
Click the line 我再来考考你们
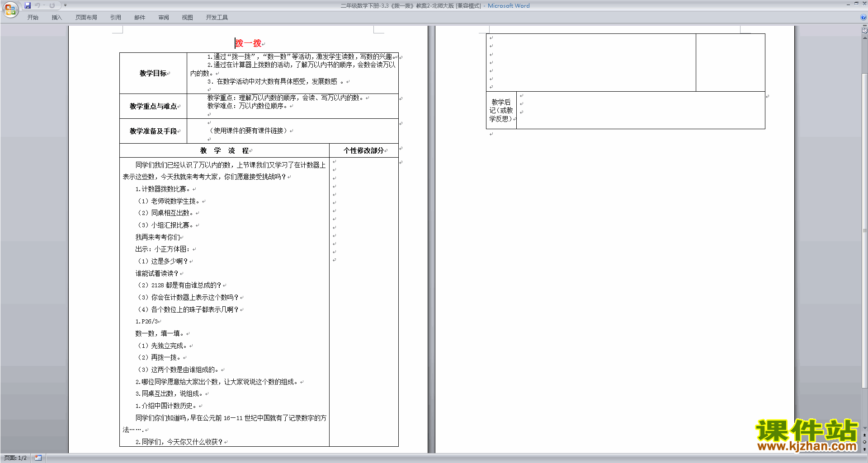[x=157, y=237]
